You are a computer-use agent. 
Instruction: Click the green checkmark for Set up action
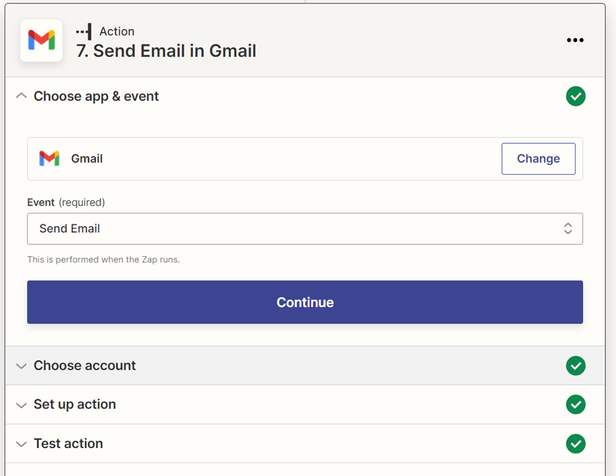pos(576,405)
